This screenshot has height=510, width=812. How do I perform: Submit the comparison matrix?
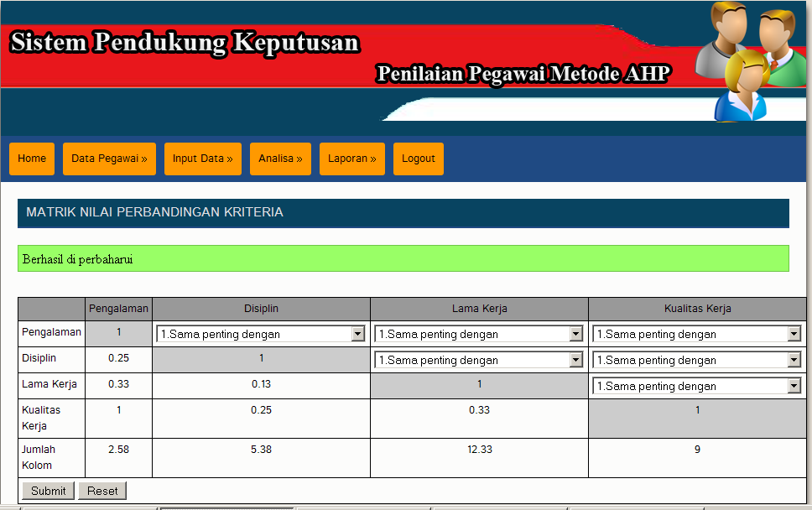pyautogui.click(x=47, y=491)
